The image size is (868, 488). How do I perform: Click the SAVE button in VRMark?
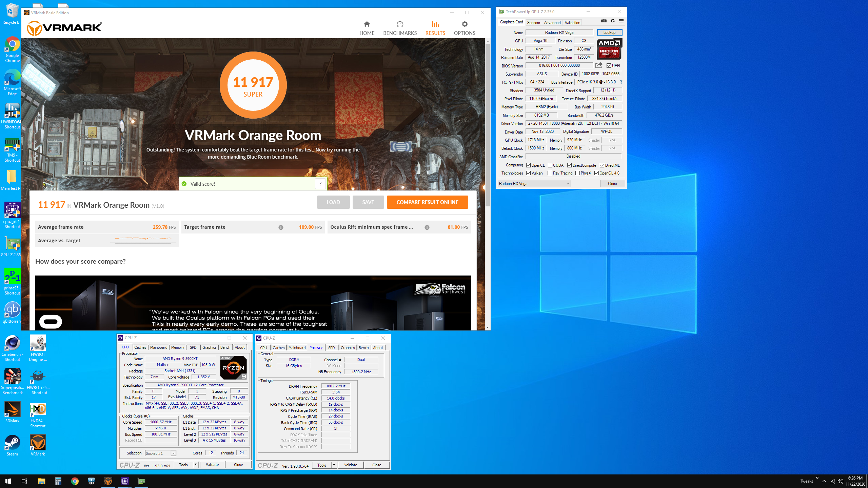(x=368, y=202)
